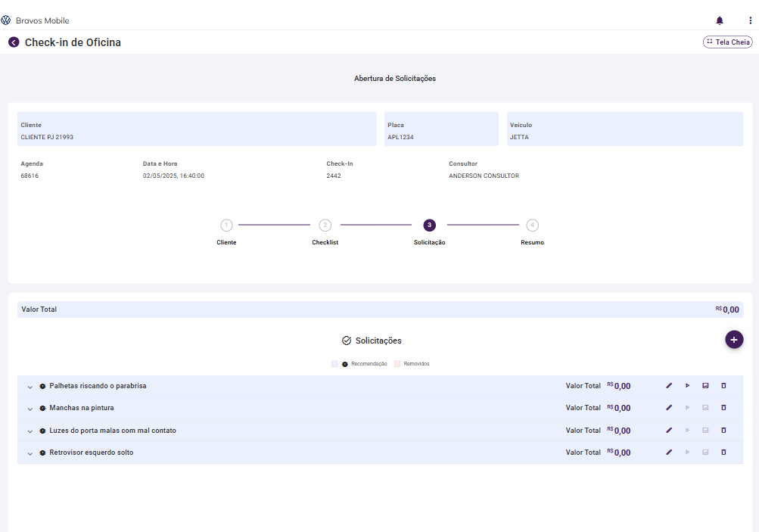Image resolution: width=759 pixels, height=532 pixels.
Task: Expand the Retrovisor esquerdo solto row
Action: (x=30, y=453)
